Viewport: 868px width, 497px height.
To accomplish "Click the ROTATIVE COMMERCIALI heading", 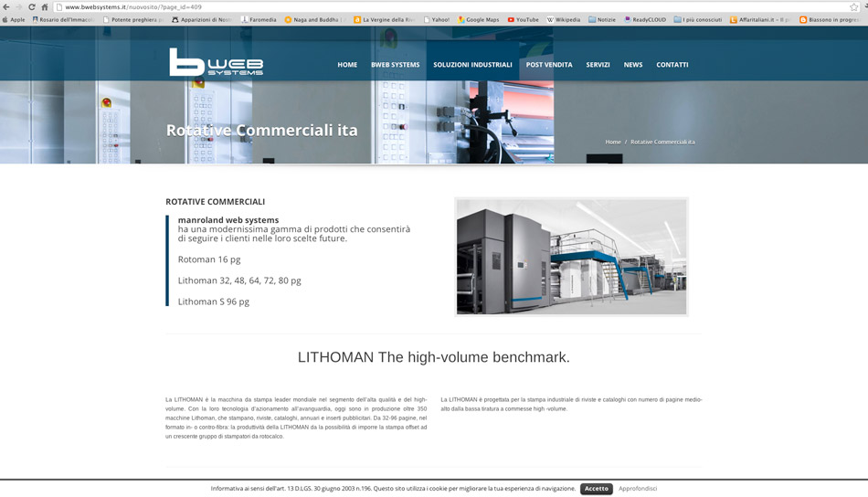I will (216, 202).
